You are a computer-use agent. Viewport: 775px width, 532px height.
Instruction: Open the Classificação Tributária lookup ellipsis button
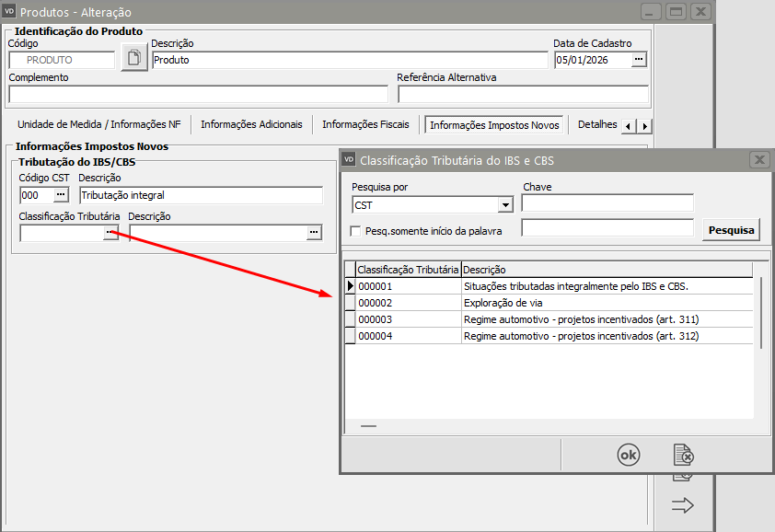click(x=110, y=234)
